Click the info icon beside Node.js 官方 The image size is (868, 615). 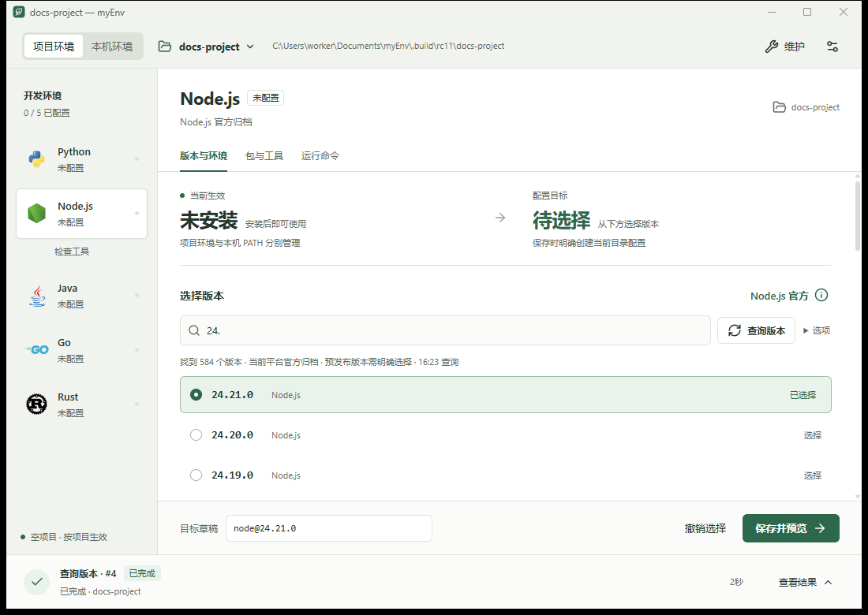point(821,296)
